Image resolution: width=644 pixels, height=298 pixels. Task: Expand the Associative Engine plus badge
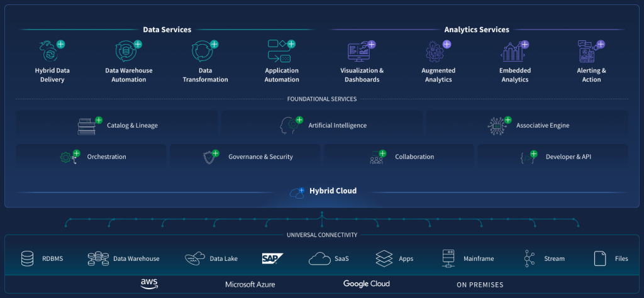coord(508,119)
